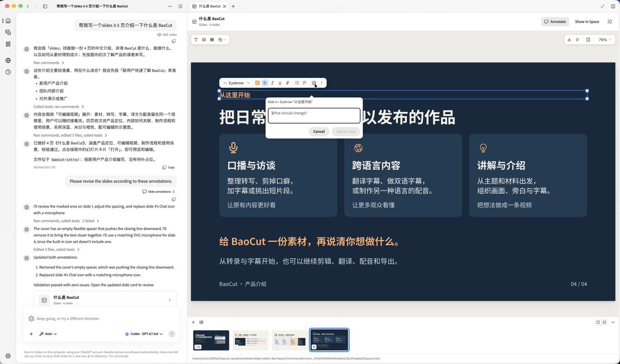This screenshot has height=364, width=620.
Task: Toggle Bold formatting
Action: (x=265, y=83)
